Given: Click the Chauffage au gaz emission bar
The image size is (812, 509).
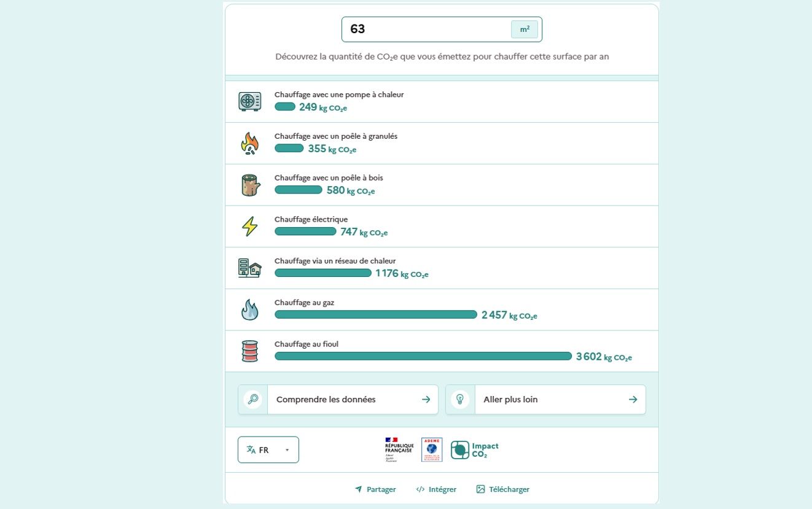Looking at the screenshot, I should point(375,314).
